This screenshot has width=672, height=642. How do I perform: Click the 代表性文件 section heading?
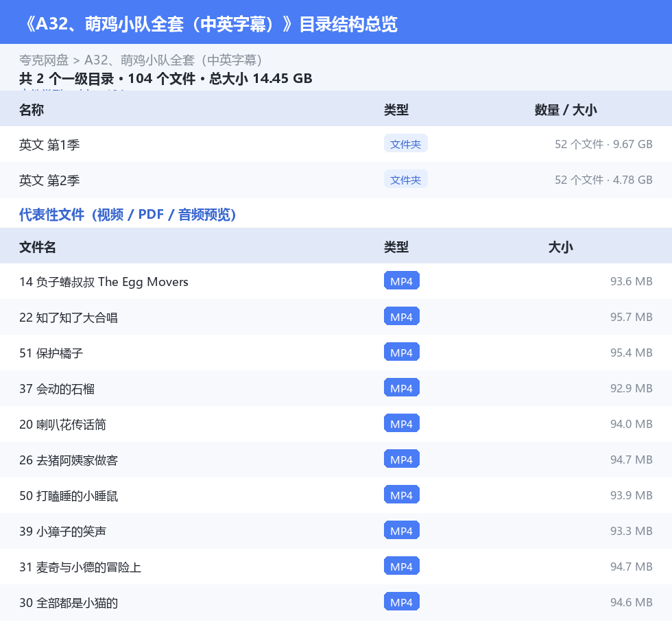128,214
